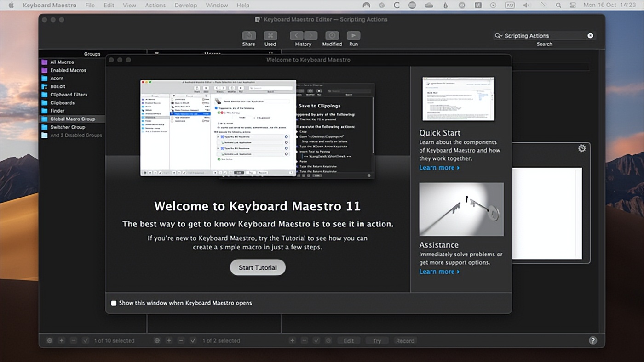Go forward using the History right arrow

click(x=310, y=36)
